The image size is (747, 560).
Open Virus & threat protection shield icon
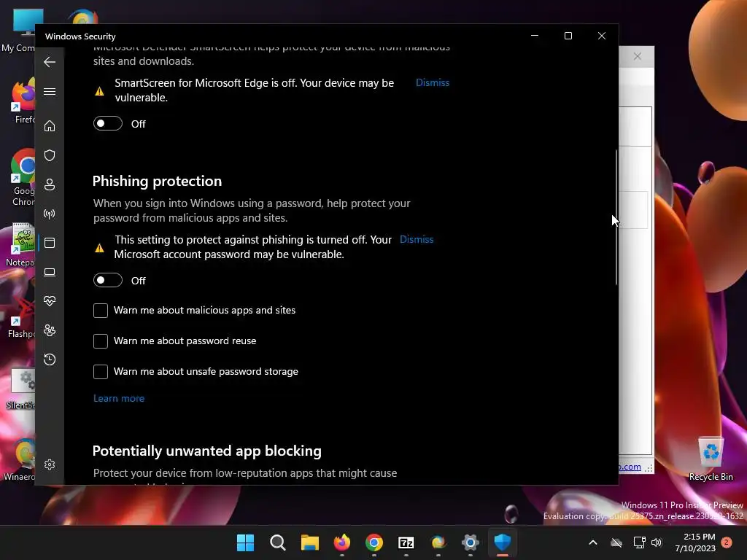(x=50, y=155)
